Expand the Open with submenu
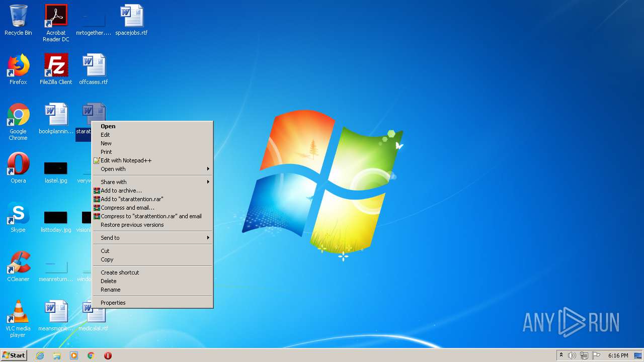The width and height of the screenshot is (644, 362). 152,169
